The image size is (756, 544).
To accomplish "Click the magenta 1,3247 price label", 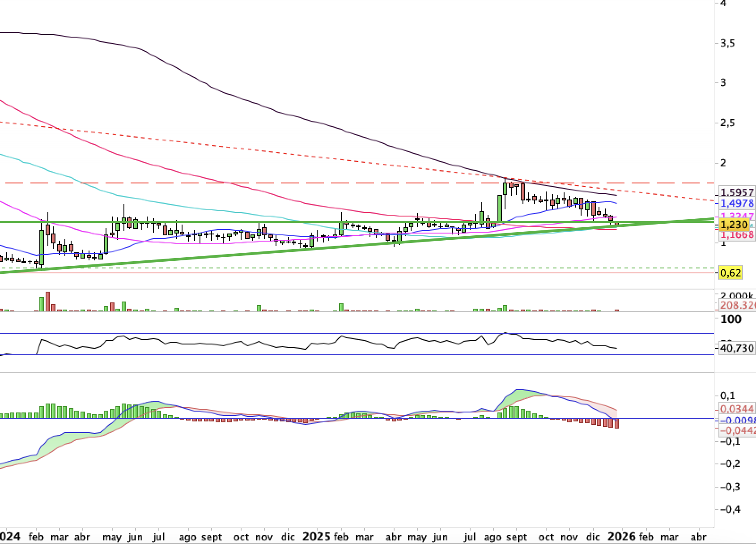I will coord(736,216).
